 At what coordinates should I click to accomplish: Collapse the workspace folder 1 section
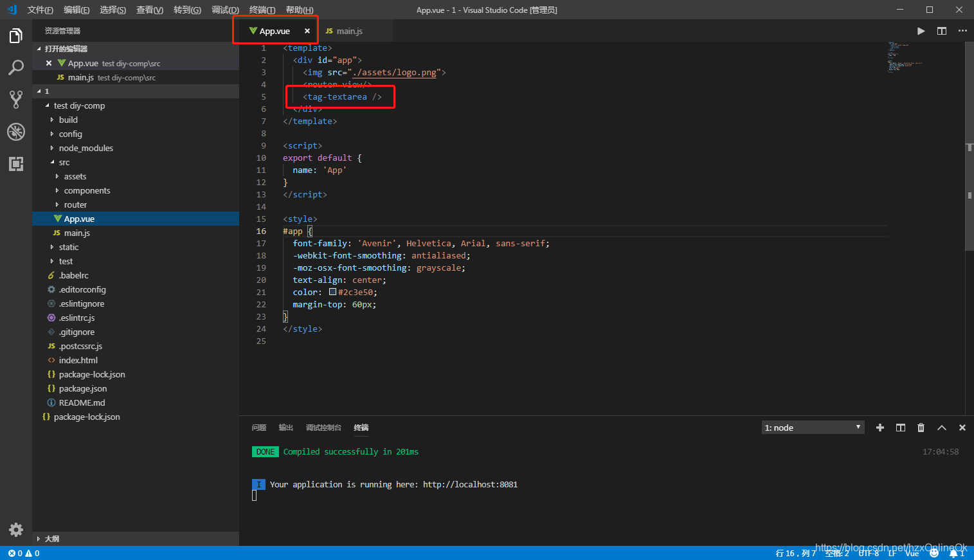[x=136, y=91]
